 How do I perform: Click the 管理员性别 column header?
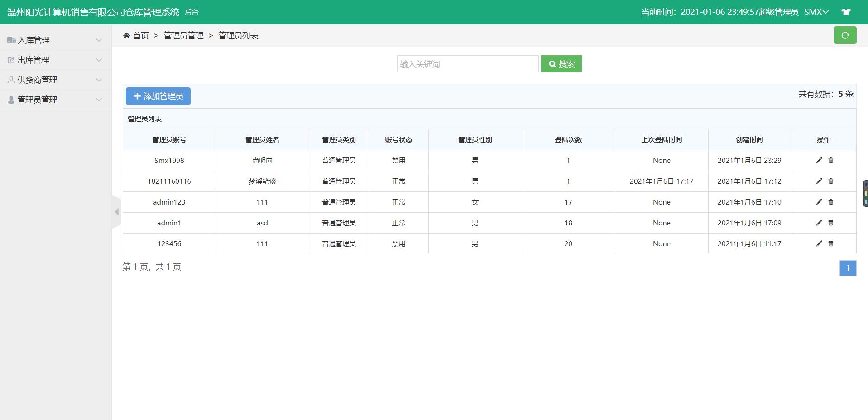tap(475, 139)
